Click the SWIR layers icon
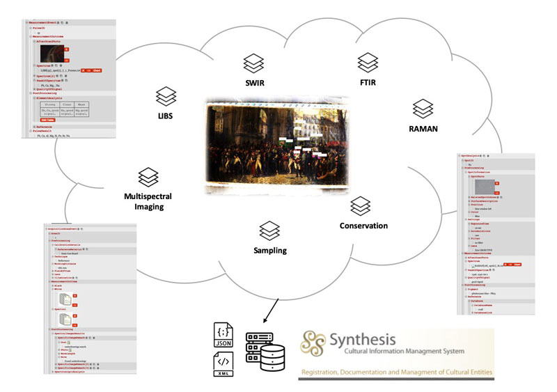Viewport: 557px width, 392px height. click(x=253, y=63)
